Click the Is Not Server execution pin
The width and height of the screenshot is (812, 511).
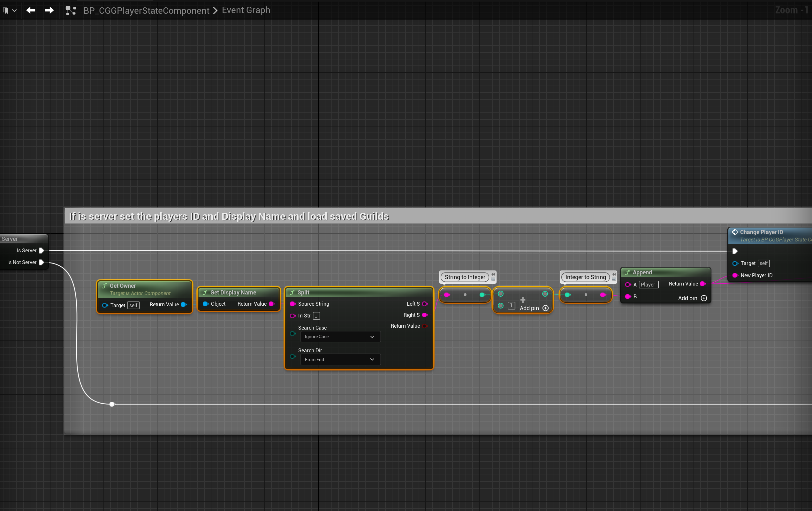click(42, 262)
